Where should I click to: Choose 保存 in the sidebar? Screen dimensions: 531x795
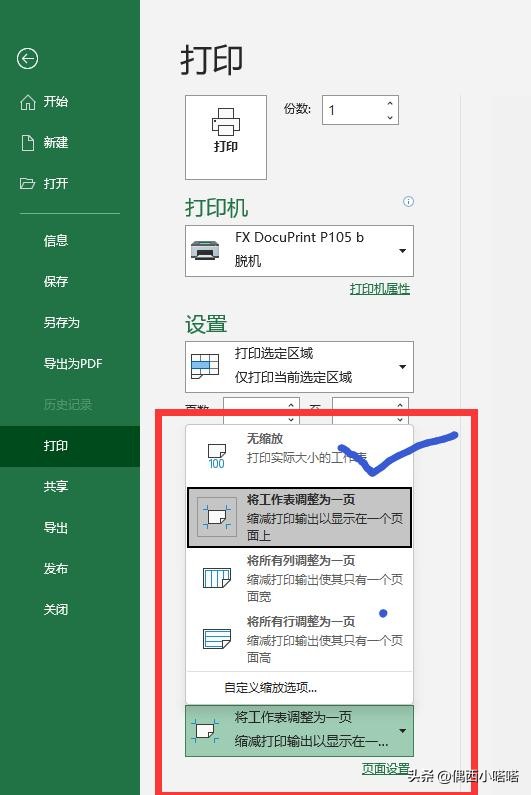click(x=70, y=281)
